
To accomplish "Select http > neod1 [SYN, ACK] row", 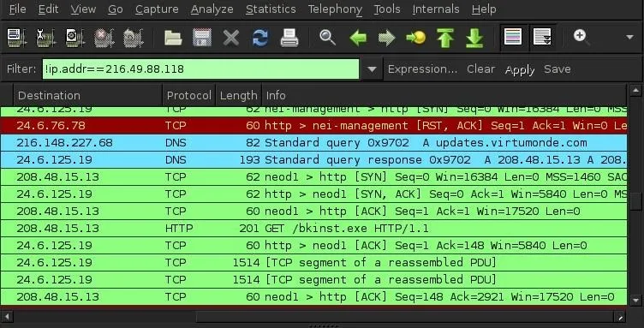I will (313, 194).
